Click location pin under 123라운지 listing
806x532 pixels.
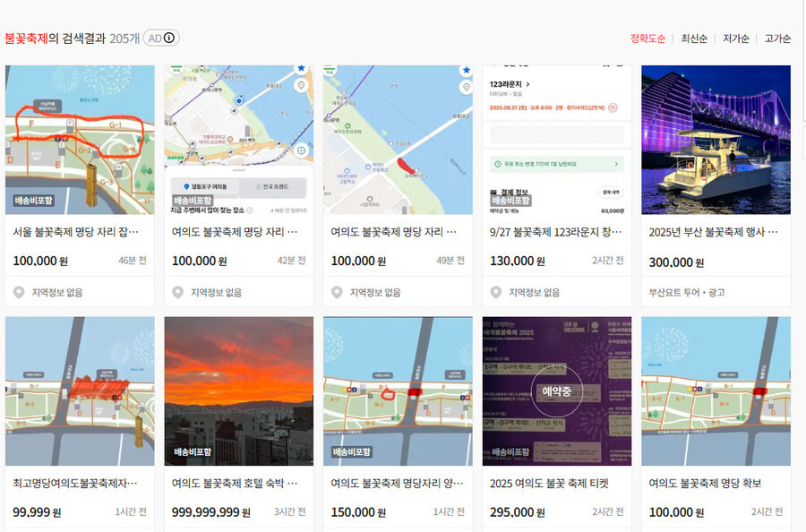(x=496, y=292)
